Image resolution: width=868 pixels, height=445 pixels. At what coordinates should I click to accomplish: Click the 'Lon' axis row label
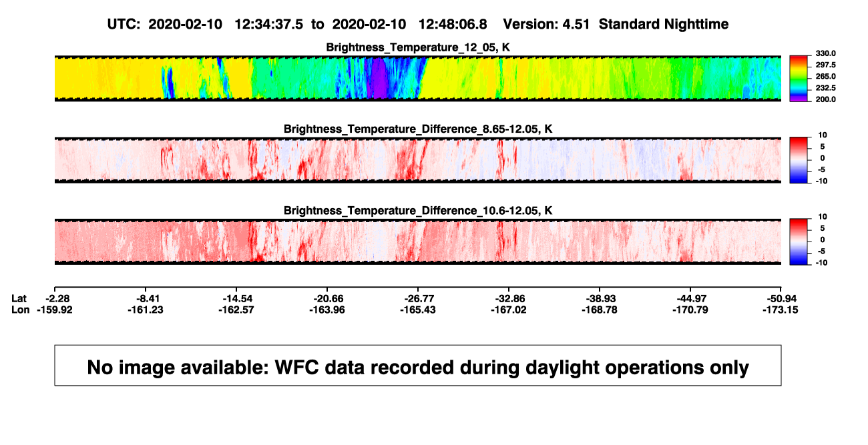pyautogui.click(x=21, y=310)
